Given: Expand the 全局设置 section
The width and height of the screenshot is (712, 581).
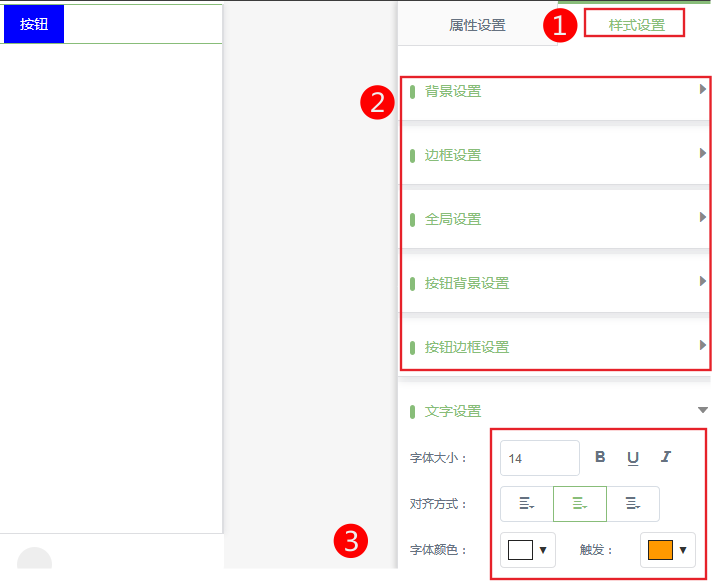Looking at the screenshot, I should 555,219.
